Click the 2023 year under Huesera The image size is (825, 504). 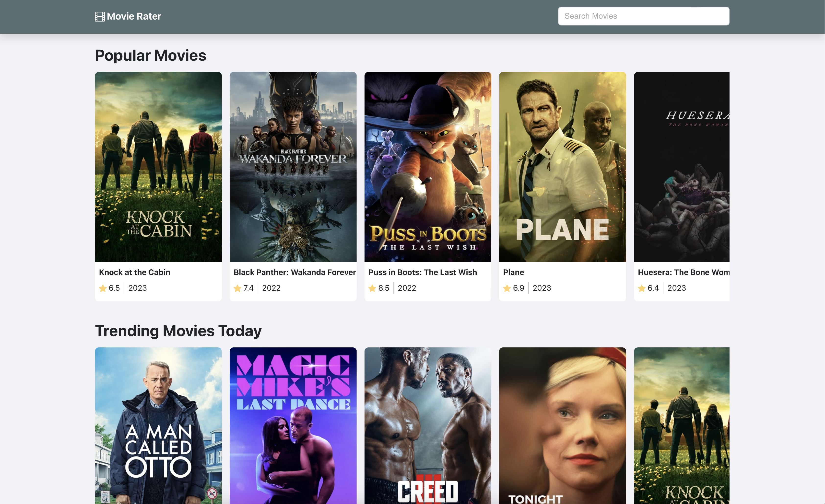pos(677,288)
